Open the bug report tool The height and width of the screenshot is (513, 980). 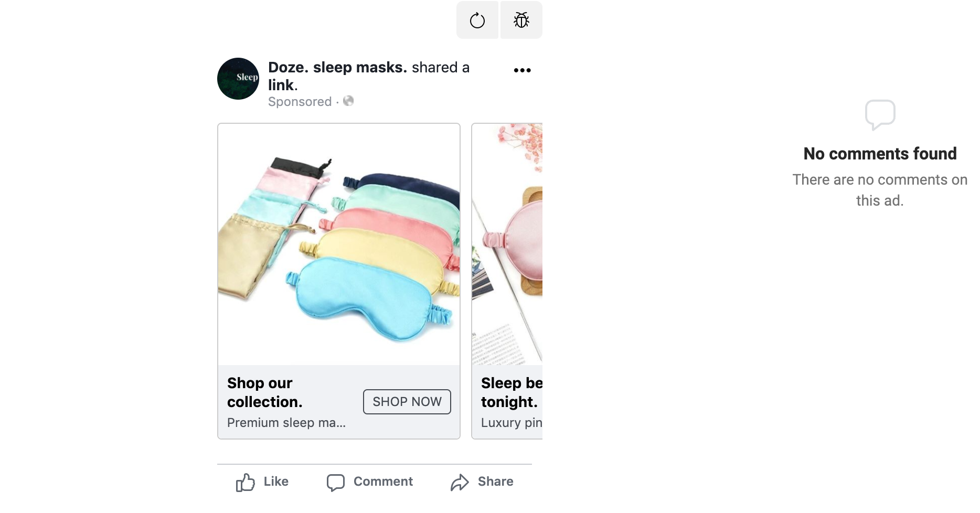(x=520, y=20)
